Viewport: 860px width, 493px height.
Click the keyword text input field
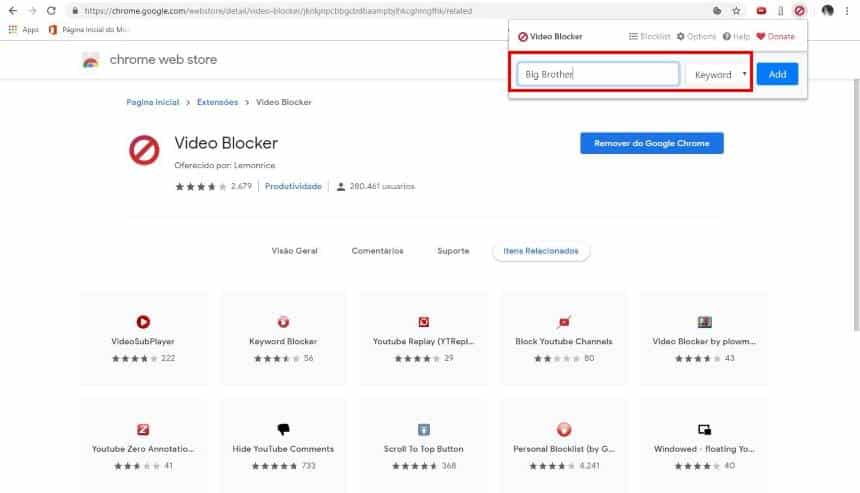point(598,74)
